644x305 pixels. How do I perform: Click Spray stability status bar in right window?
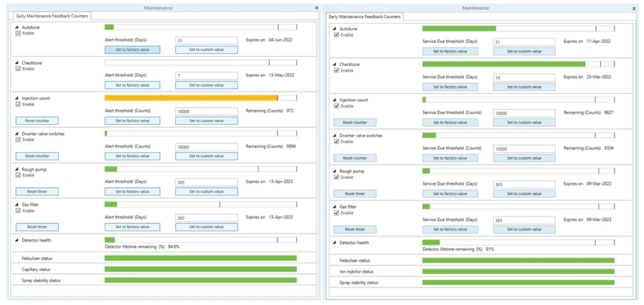pos(518,282)
